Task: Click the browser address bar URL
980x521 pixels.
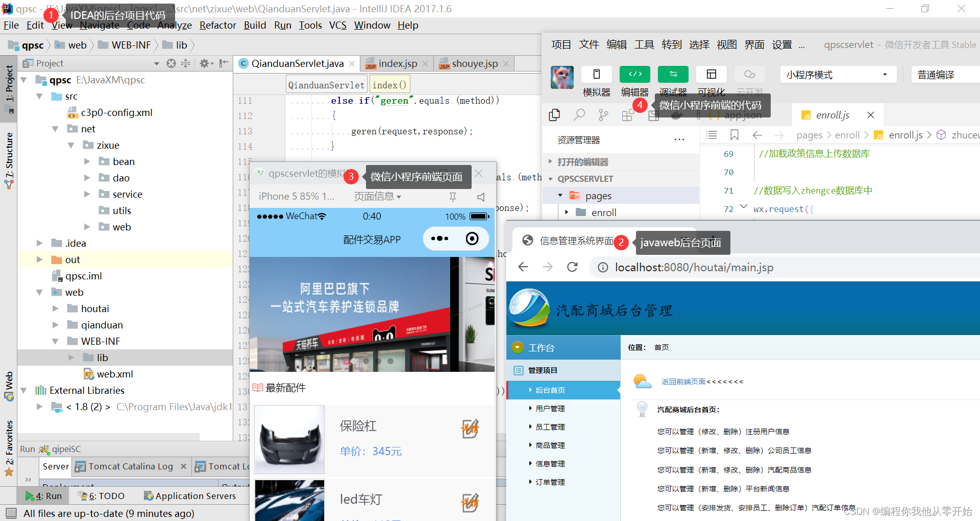Action: click(x=694, y=268)
